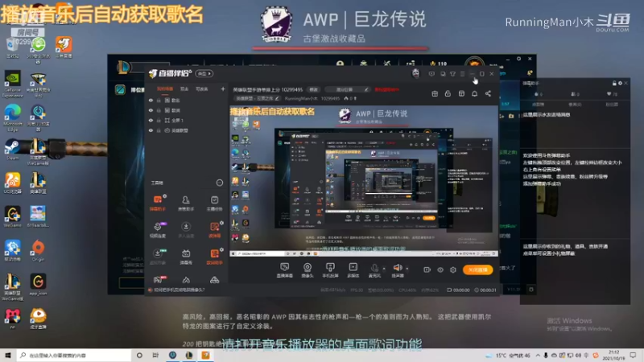
Task: Click the lock icon in the 弹幕助手 panel header
Action: (614, 83)
